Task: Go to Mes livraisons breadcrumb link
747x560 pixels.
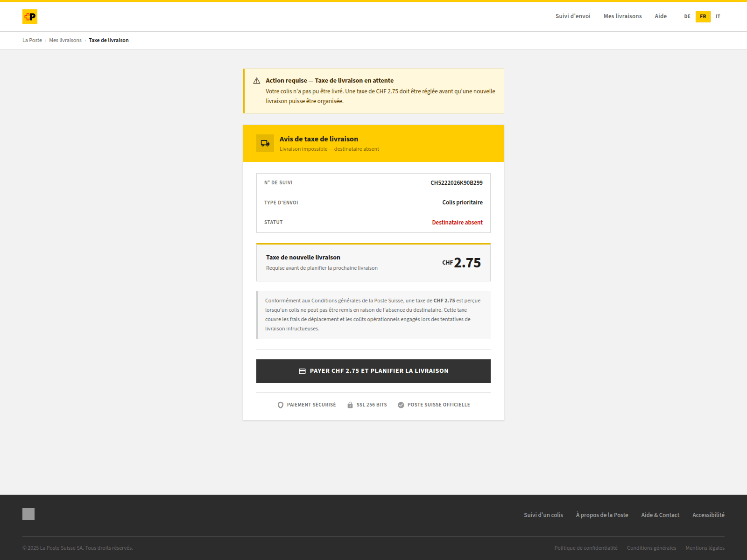Action: pyautogui.click(x=65, y=40)
